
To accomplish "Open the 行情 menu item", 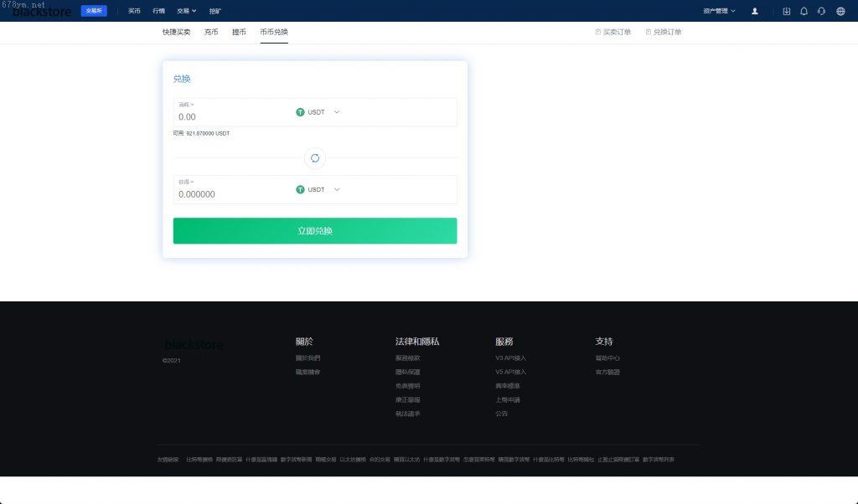I will (x=158, y=11).
